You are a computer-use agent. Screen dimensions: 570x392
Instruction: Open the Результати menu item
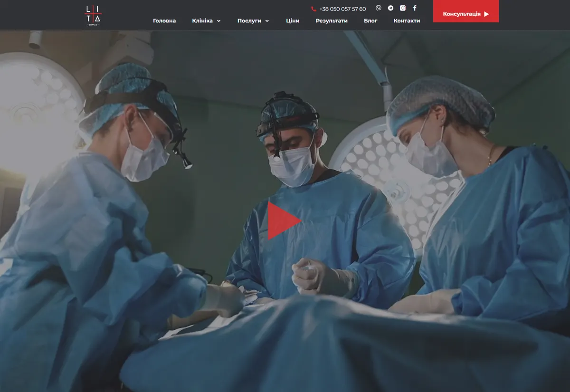click(332, 21)
